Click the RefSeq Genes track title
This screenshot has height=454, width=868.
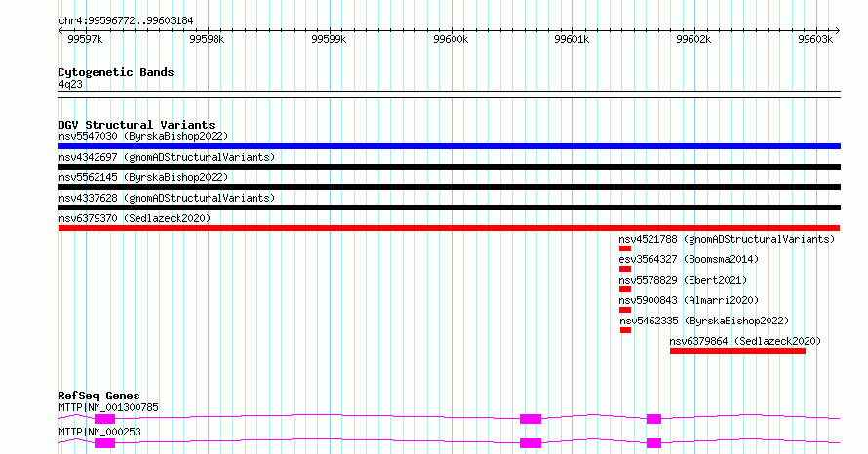pos(99,396)
